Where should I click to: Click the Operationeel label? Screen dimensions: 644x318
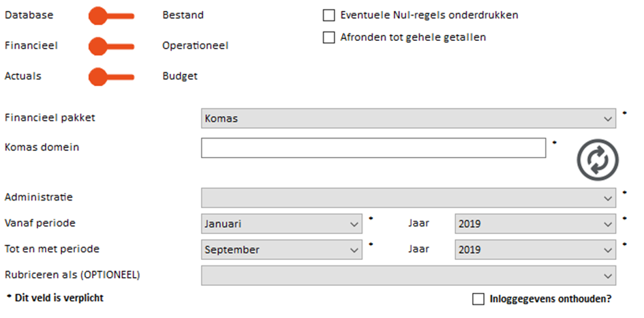[x=195, y=46]
